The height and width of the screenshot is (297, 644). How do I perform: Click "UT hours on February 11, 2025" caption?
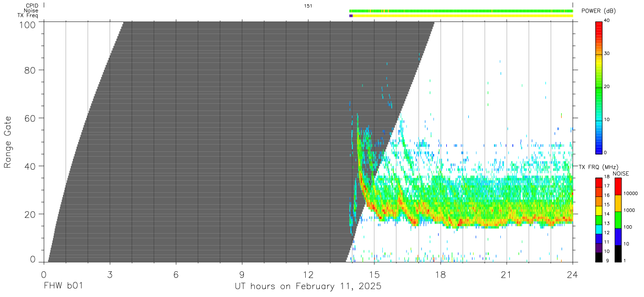(308, 287)
